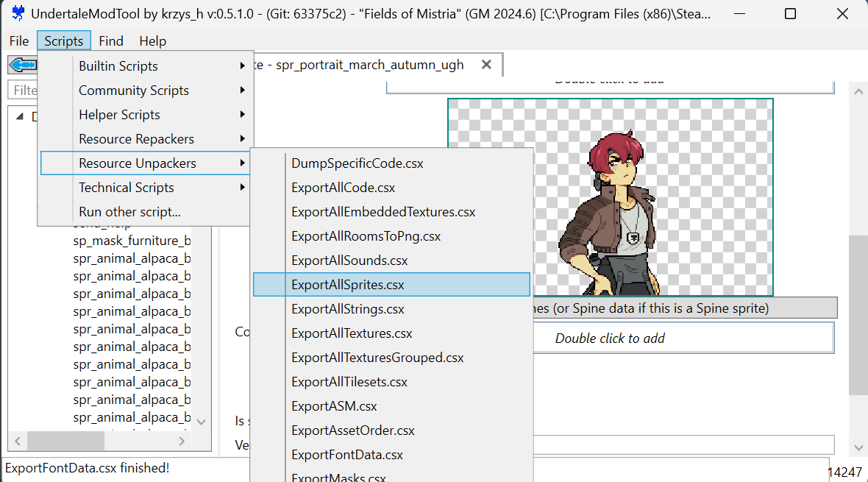Select sp_mask_furniture_b tree item

132,241
